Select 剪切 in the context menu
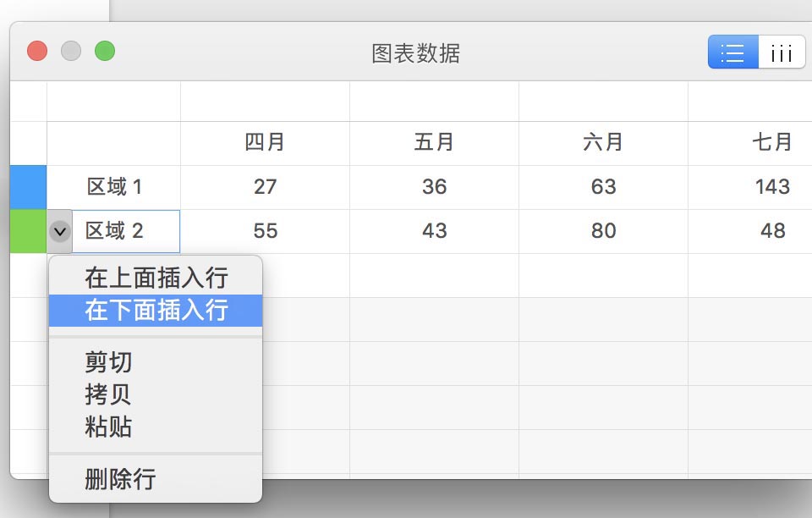 (156, 362)
